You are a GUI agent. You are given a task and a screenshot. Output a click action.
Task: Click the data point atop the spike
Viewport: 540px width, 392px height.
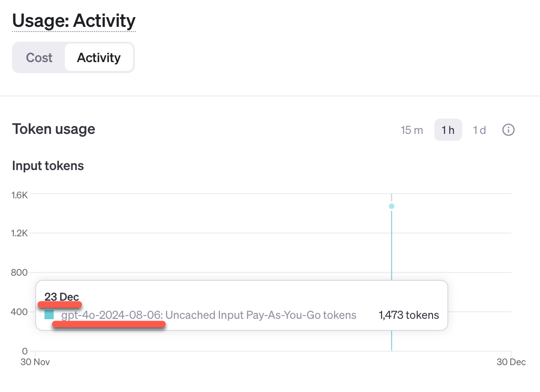pyautogui.click(x=392, y=206)
